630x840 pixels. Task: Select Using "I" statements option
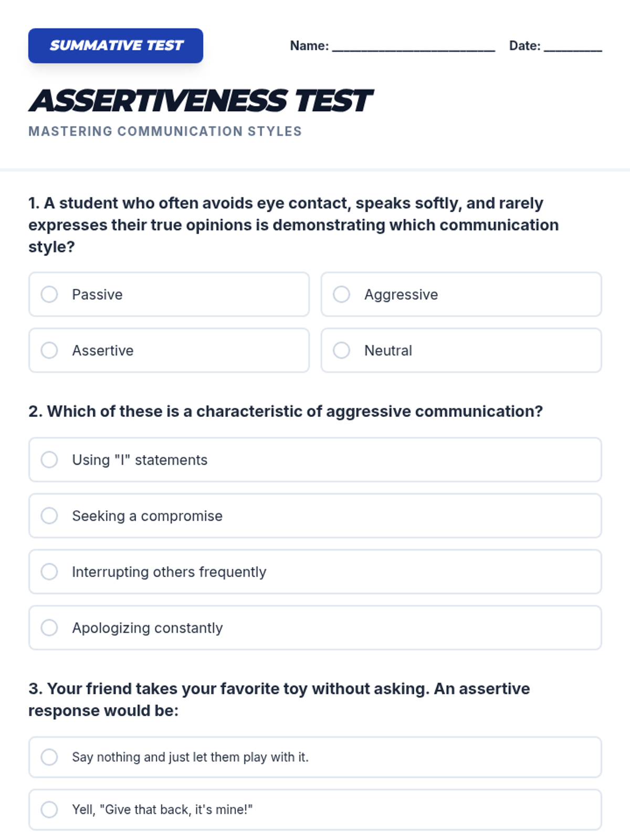point(49,460)
